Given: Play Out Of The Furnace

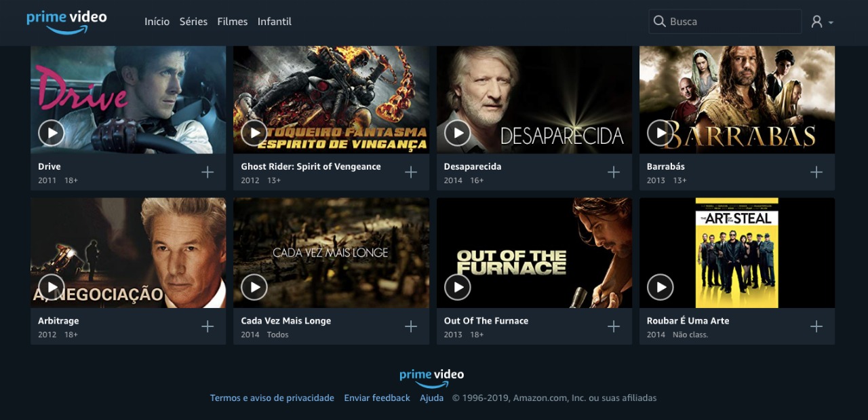Looking at the screenshot, I should (458, 287).
